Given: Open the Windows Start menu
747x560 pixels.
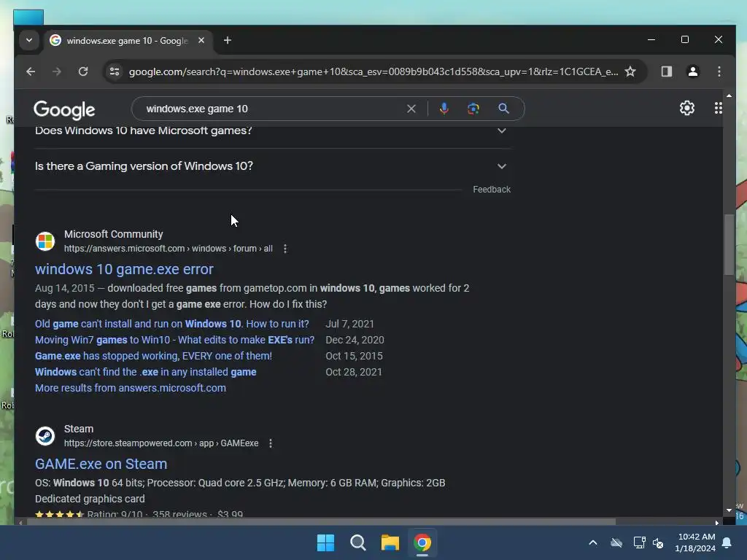Looking at the screenshot, I should click(326, 542).
